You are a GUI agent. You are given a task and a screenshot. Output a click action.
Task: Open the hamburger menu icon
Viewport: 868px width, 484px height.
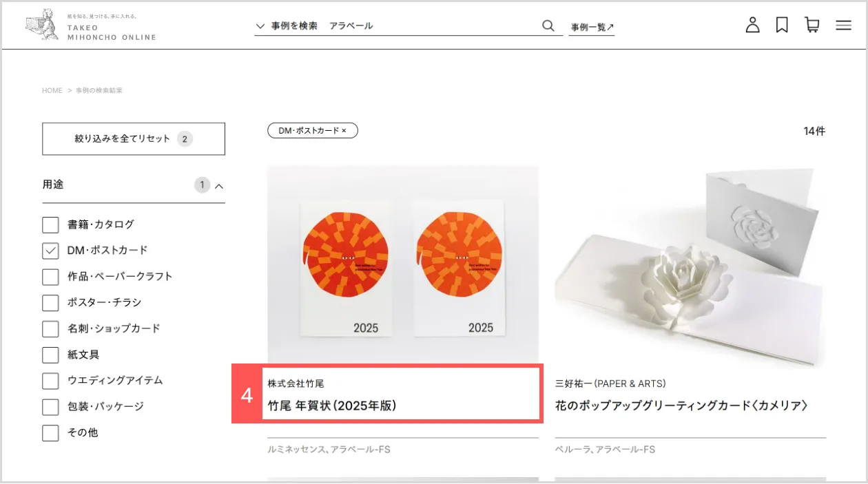843,25
